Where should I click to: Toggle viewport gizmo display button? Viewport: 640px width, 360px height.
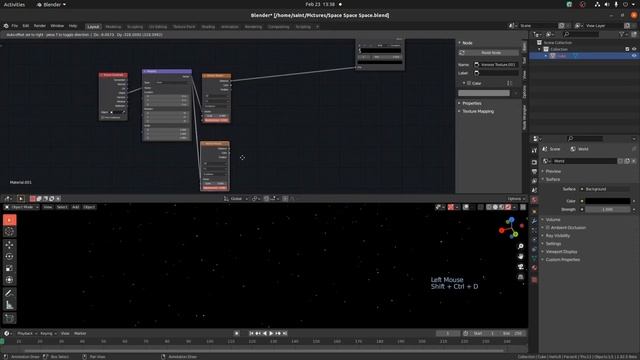[451, 207]
